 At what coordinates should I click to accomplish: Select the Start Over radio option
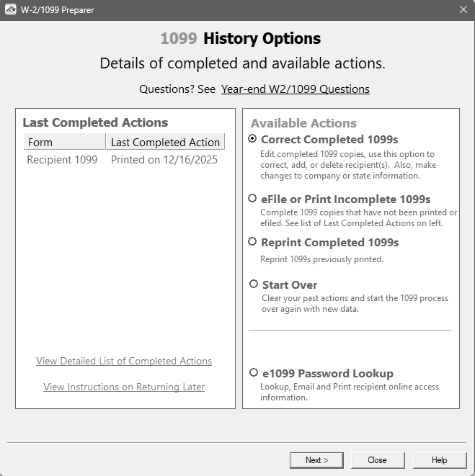[254, 284]
